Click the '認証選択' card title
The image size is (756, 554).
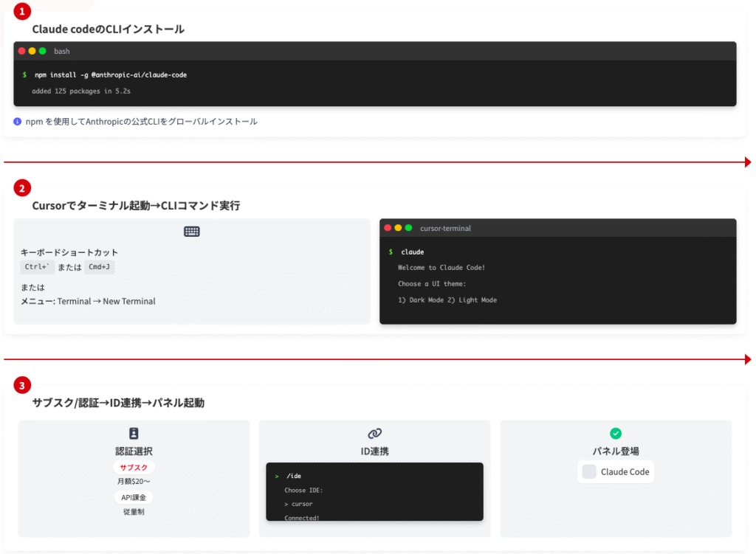click(x=134, y=451)
